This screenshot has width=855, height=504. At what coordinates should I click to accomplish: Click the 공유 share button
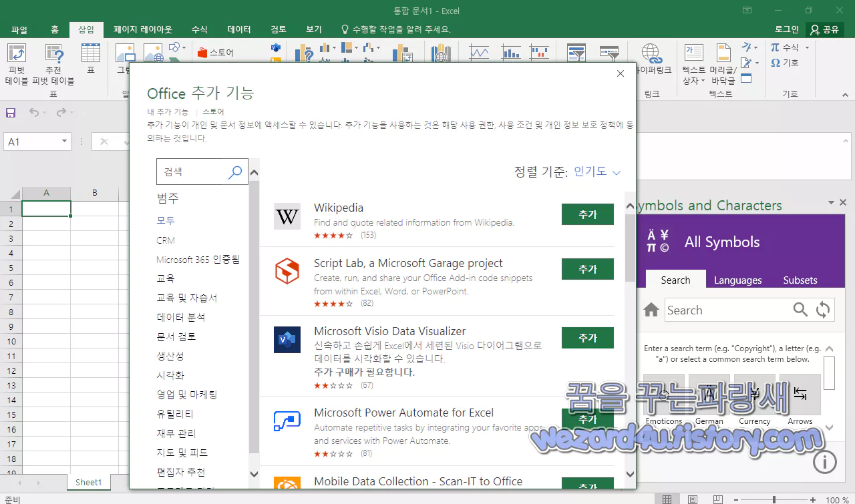click(x=825, y=29)
